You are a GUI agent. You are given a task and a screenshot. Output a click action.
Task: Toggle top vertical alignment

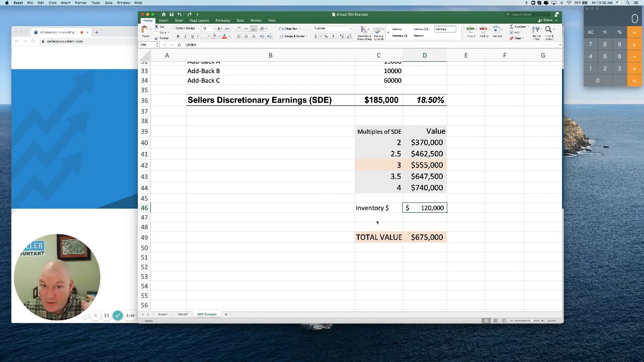click(x=239, y=28)
